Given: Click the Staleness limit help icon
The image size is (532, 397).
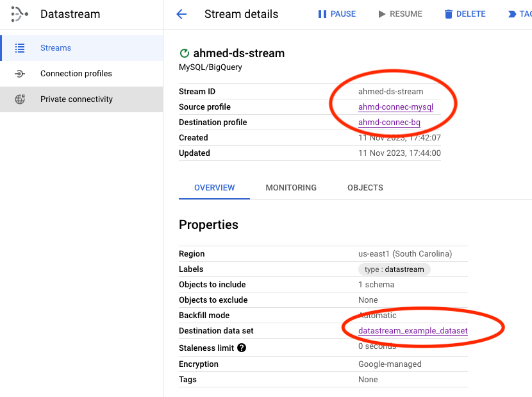Looking at the screenshot, I should tap(242, 348).
